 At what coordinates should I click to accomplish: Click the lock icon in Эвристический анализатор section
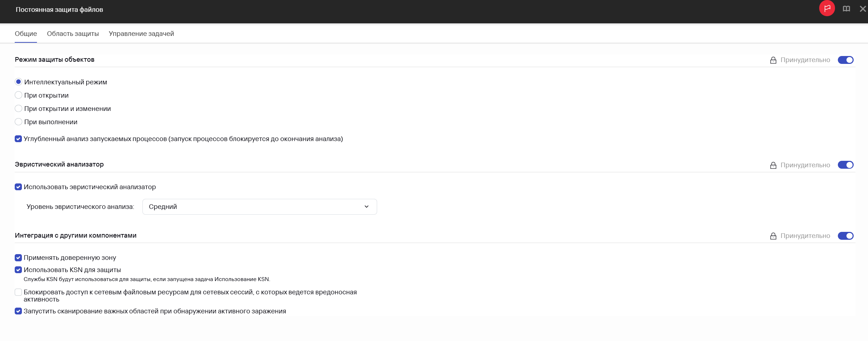(773, 165)
